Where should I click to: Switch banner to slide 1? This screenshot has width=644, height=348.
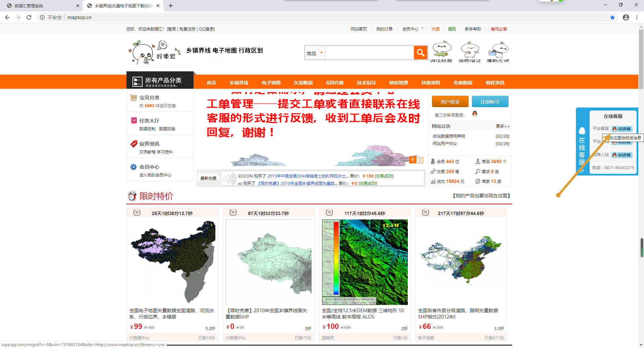[413, 160]
